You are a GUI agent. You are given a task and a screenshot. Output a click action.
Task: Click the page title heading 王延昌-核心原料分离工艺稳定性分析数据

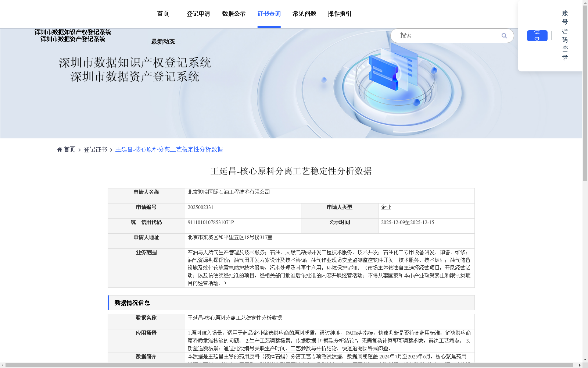[x=291, y=171]
